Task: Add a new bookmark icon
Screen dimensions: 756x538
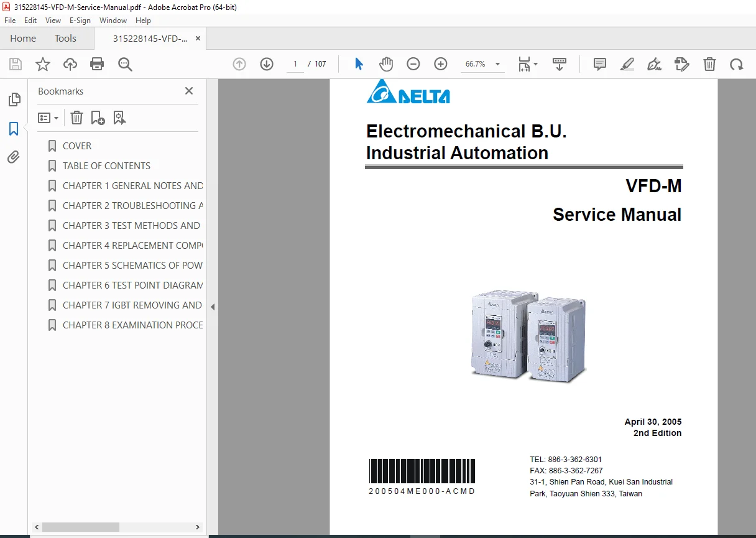Action: 98,118
